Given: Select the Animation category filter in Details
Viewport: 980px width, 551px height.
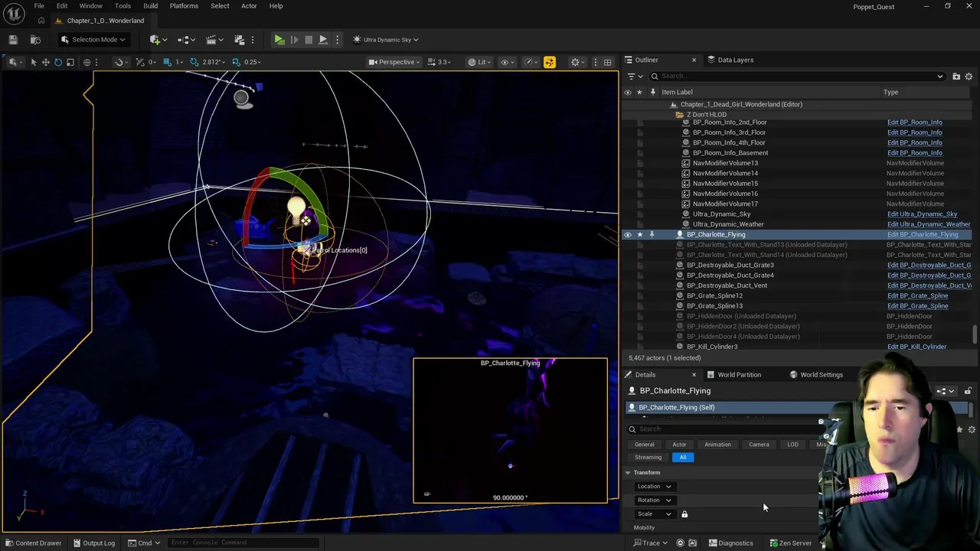Looking at the screenshot, I should pyautogui.click(x=717, y=445).
